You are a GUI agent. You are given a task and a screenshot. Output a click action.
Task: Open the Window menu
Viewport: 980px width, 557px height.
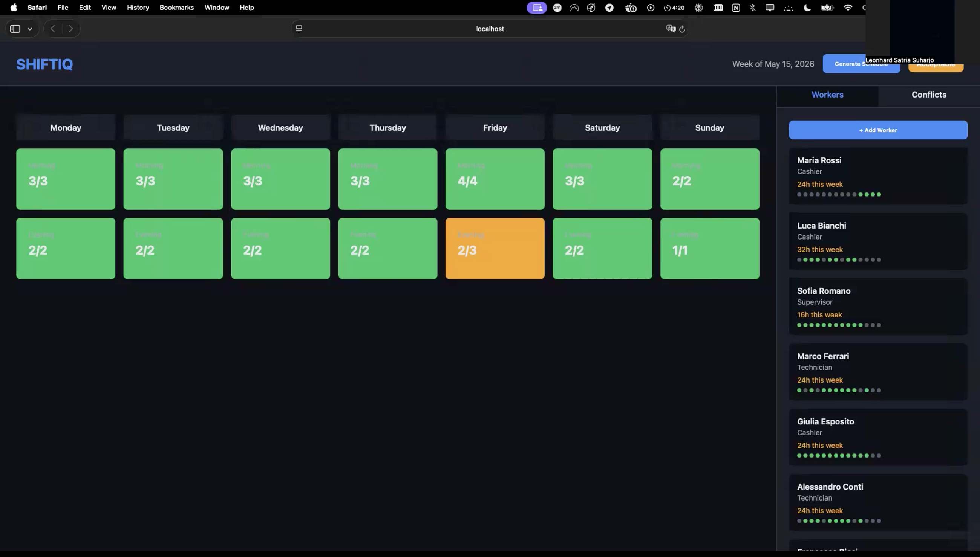217,7
